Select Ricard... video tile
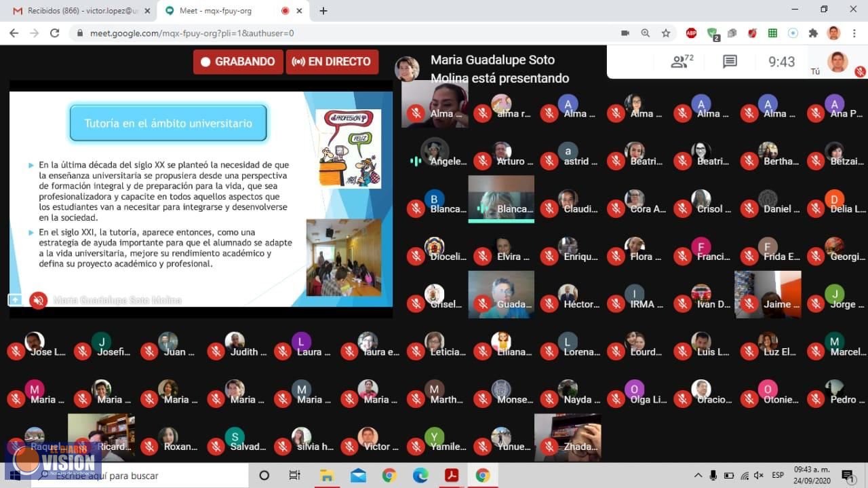868x488 pixels. coord(101,437)
